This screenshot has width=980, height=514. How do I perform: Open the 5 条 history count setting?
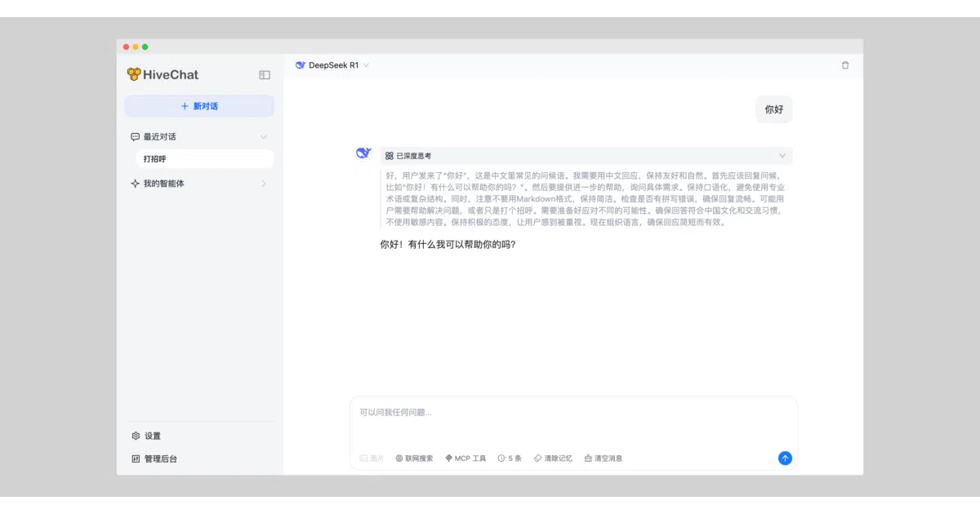coord(510,459)
